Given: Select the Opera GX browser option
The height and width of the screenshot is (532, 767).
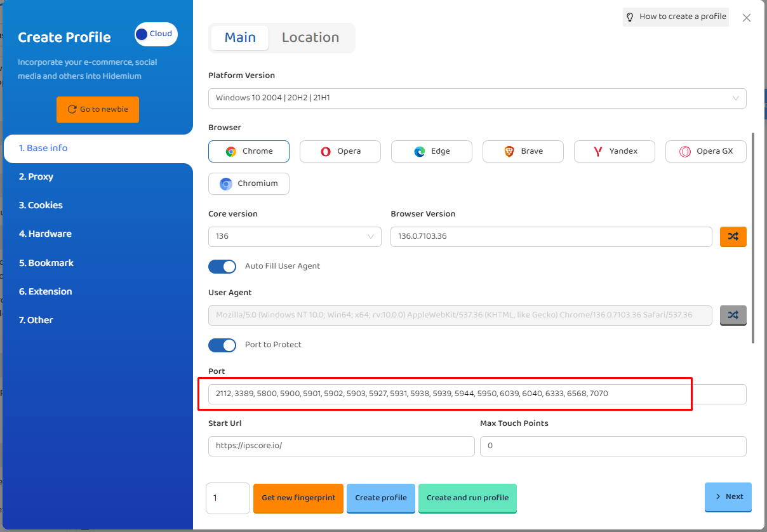Looking at the screenshot, I should pos(706,151).
